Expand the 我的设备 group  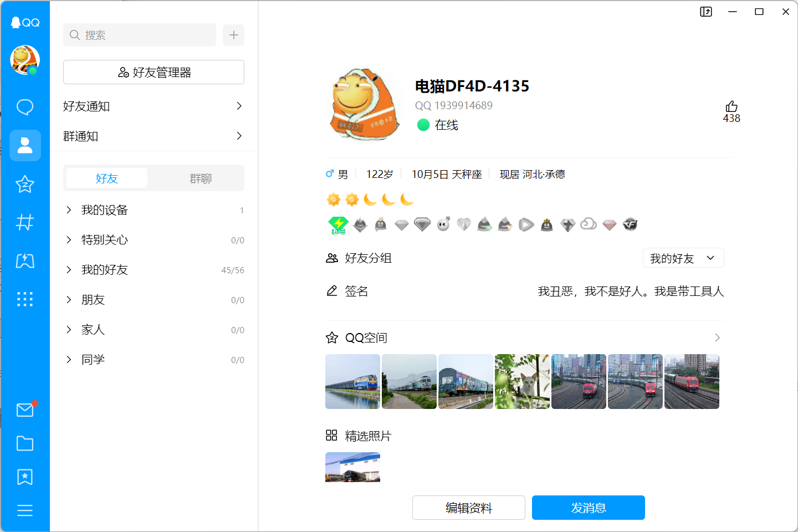pyautogui.click(x=105, y=210)
